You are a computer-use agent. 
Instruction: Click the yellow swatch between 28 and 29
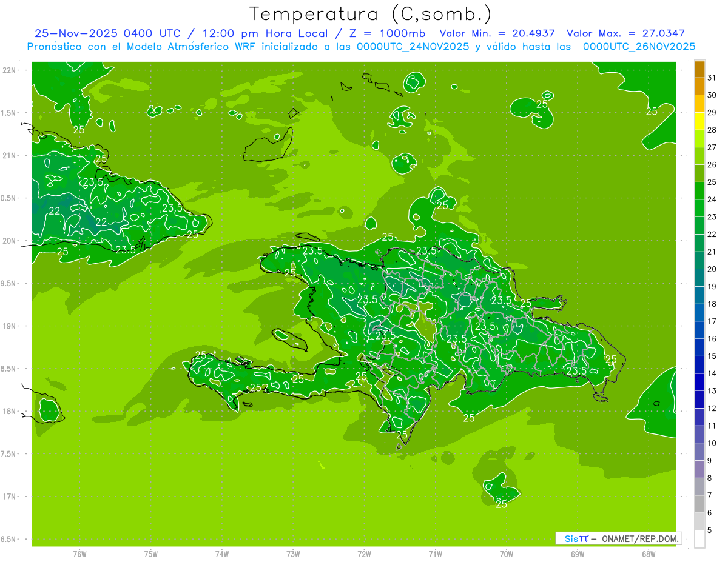[699, 121]
